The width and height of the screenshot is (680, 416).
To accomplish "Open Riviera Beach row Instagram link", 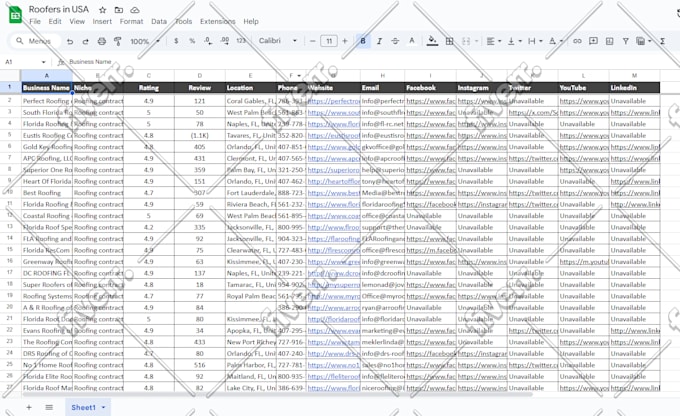I will (482, 204).
